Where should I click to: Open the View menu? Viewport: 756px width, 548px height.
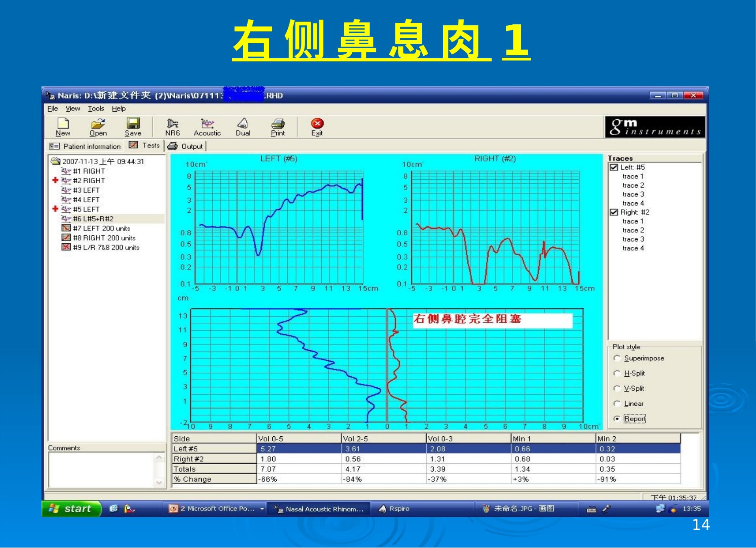coord(73,109)
